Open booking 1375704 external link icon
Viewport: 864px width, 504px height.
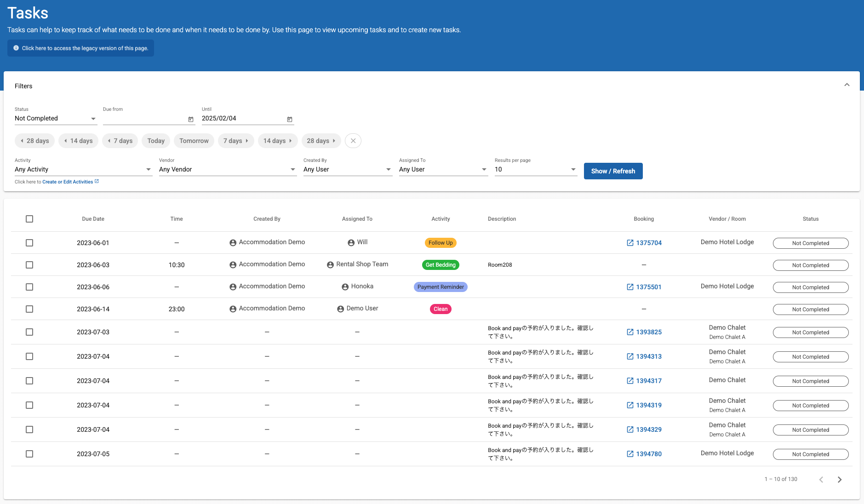coord(630,243)
